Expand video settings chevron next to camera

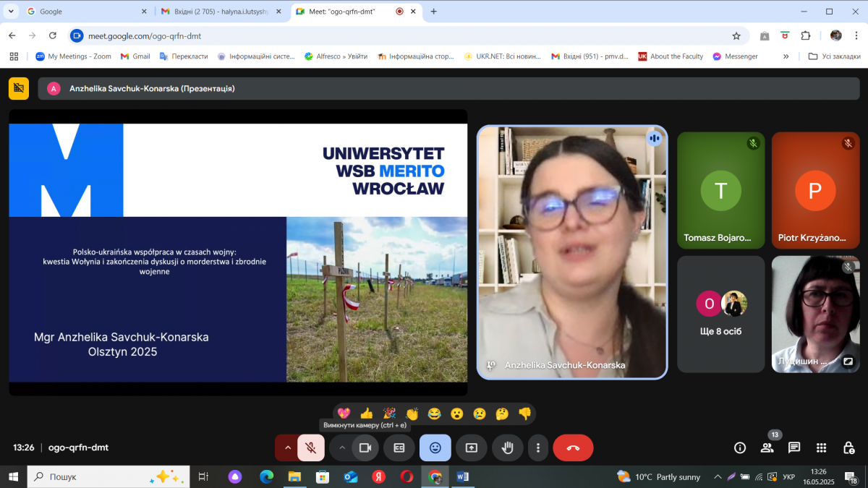(x=342, y=448)
